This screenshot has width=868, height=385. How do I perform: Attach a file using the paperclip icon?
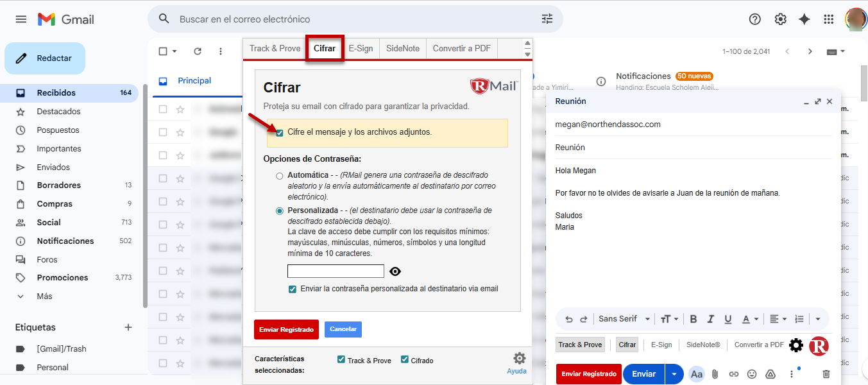click(715, 374)
